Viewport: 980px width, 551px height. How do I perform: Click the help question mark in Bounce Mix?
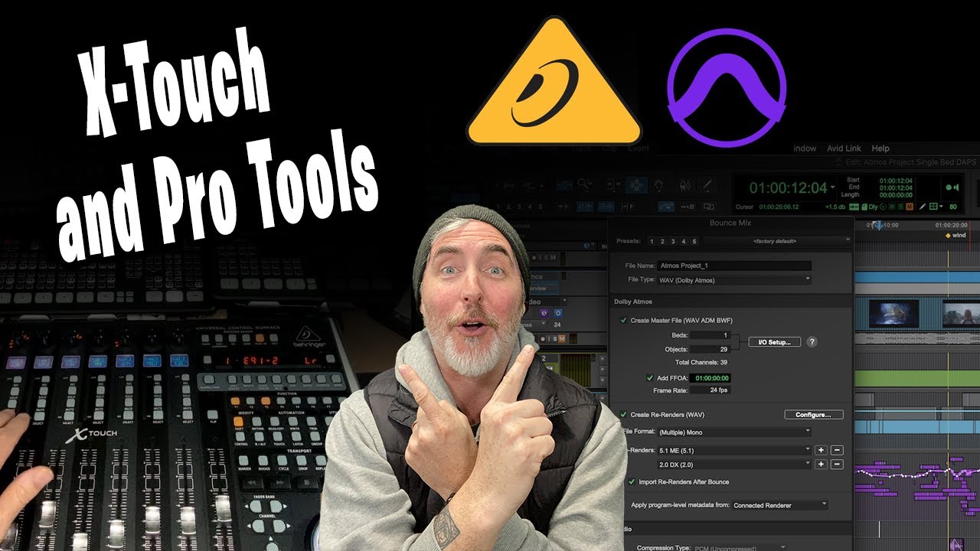coord(812,342)
